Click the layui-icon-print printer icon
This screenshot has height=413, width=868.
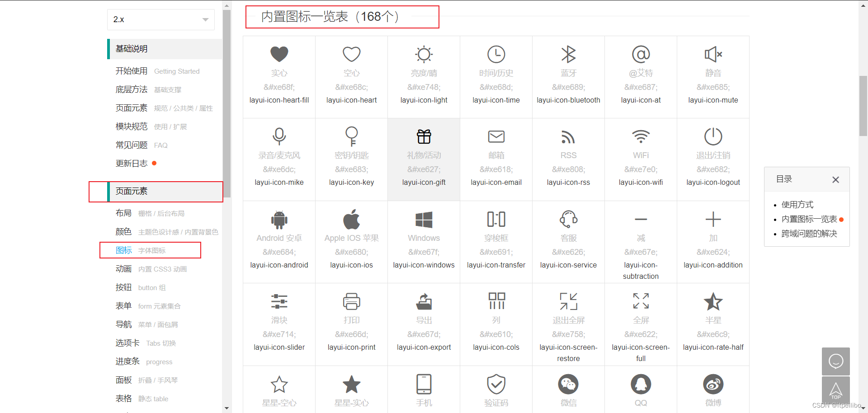coord(351,302)
